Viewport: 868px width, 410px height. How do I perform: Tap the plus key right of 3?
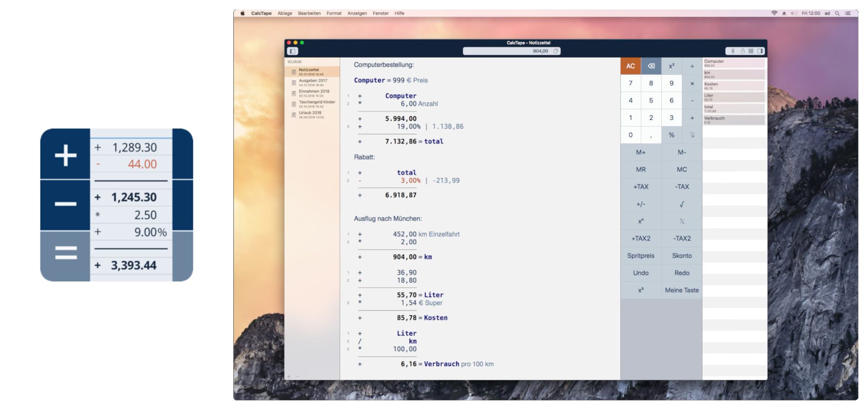692,118
